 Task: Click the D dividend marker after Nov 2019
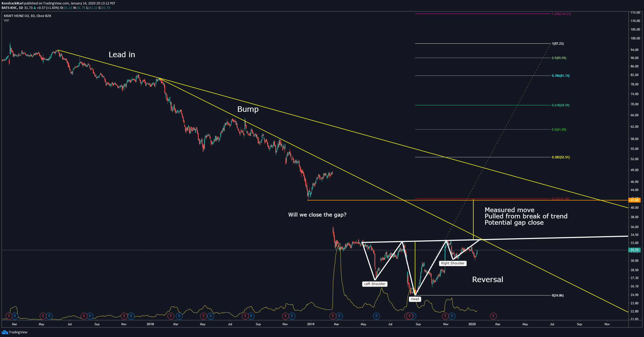[x=452, y=316]
